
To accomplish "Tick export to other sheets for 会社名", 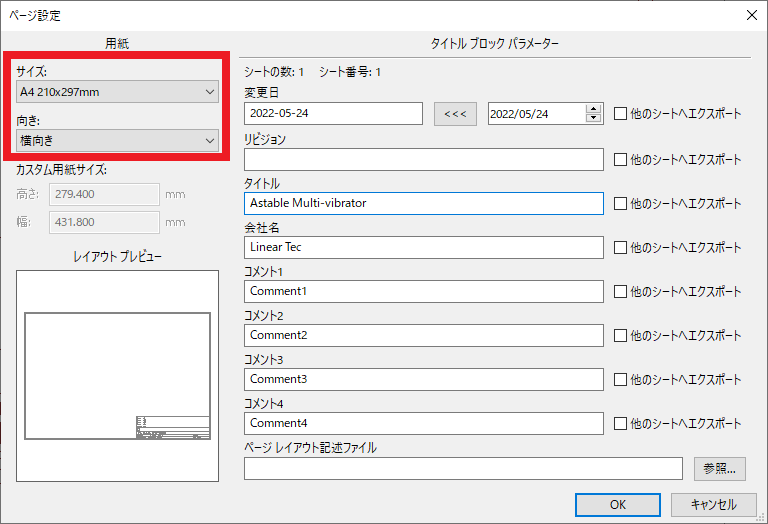I will [620, 247].
